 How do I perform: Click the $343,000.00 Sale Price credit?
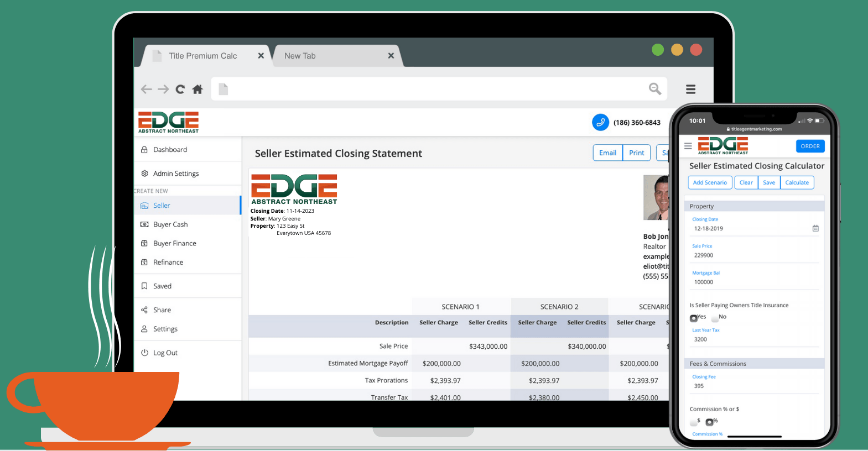click(488, 347)
